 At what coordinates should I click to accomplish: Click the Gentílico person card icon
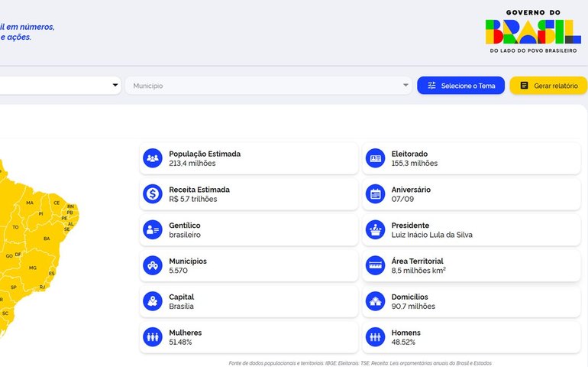(x=153, y=229)
